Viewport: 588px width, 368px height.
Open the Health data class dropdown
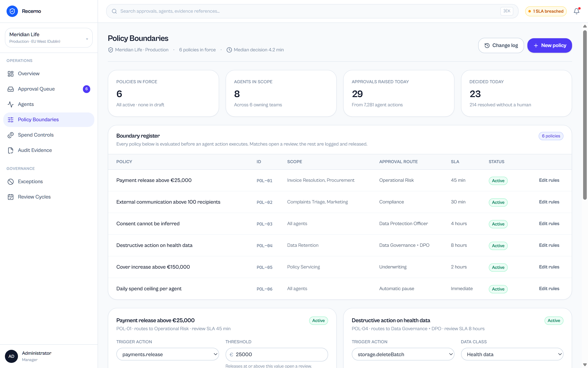pyautogui.click(x=512, y=354)
